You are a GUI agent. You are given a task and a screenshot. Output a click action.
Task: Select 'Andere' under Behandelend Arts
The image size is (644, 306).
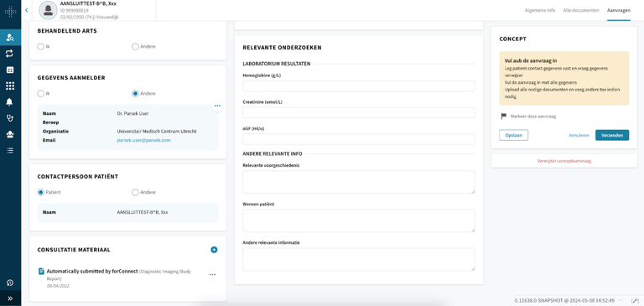[135, 47]
